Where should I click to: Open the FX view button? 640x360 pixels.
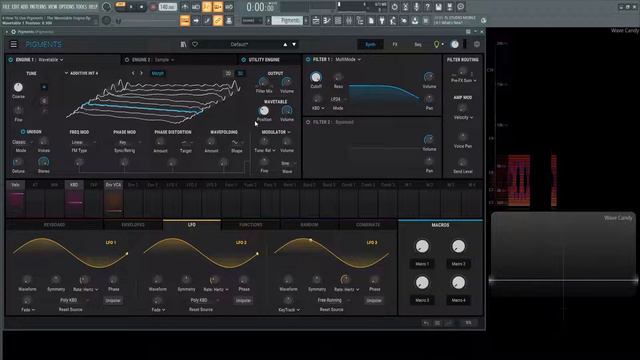point(395,44)
